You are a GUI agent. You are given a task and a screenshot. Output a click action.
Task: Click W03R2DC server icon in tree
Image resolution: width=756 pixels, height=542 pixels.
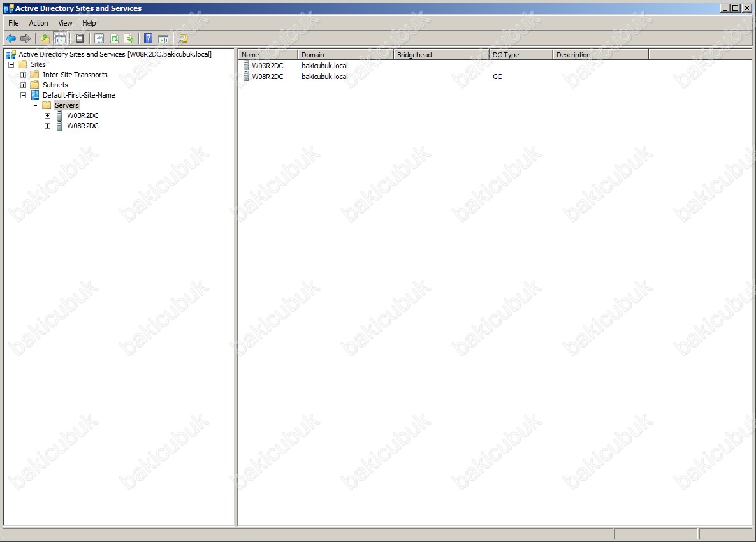coord(59,115)
